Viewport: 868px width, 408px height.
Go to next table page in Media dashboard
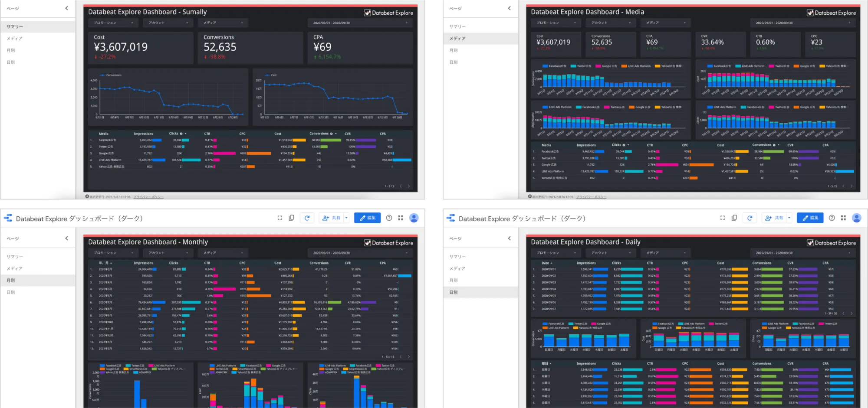click(x=852, y=186)
